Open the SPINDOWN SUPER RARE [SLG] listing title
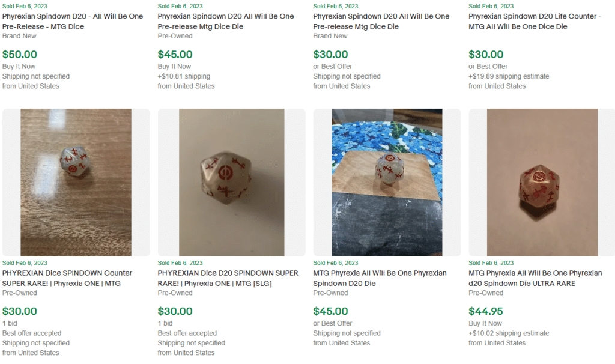This screenshot has height=364, width=615. point(228,278)
